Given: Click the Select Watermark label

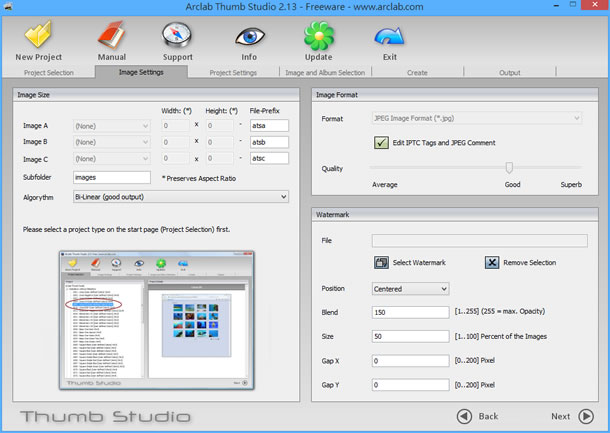Looking at the screenshot, I should click(419, 263).
